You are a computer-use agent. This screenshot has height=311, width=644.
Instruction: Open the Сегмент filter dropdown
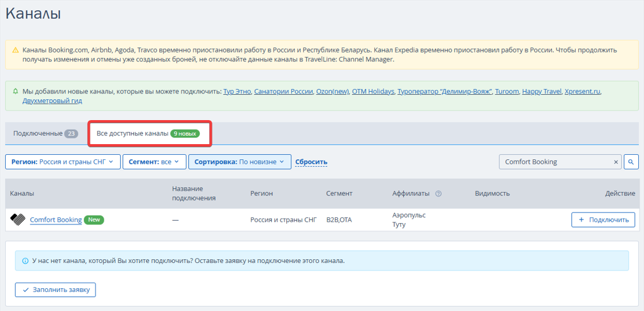tap(154, 162)
